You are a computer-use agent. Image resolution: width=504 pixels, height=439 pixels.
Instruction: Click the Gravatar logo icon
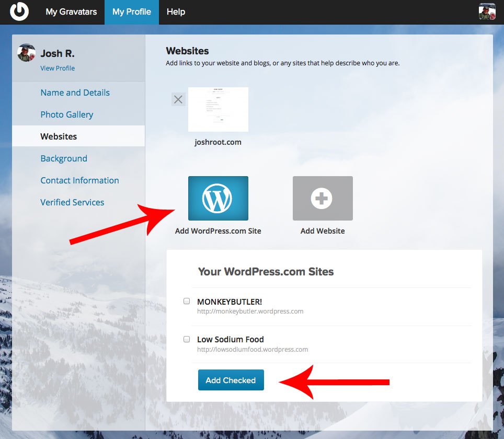[x=19, y=11]
